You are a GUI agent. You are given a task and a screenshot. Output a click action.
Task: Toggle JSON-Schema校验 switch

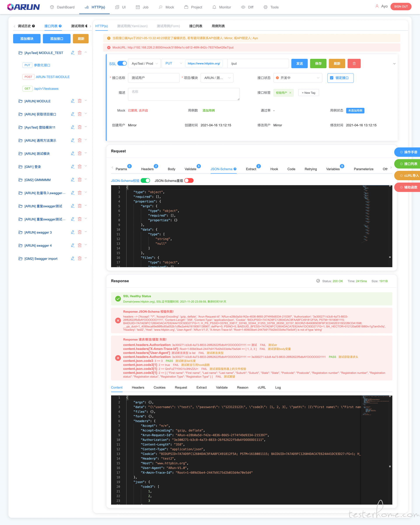tap(145, 181)
